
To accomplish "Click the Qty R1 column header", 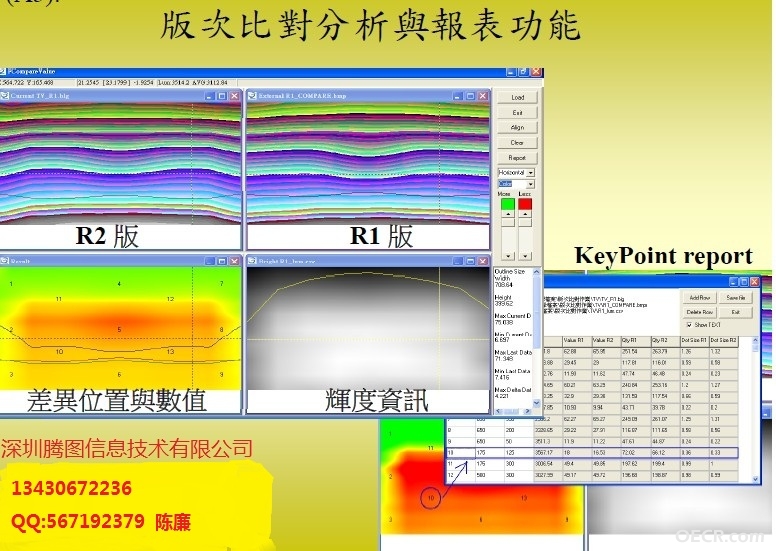I will click(635, 341).
